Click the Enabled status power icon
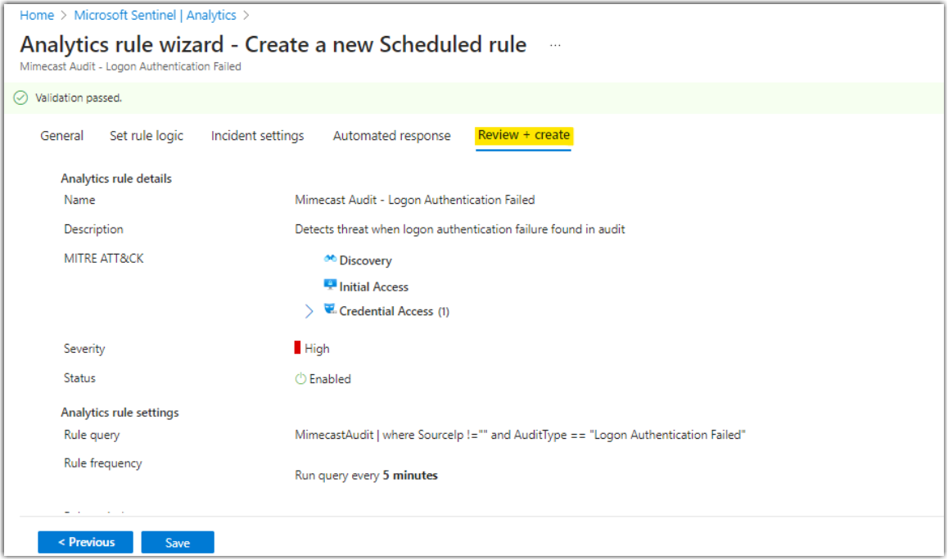This screenshot has height=560, width=948. pyautogui.click(x=301, y=378)
